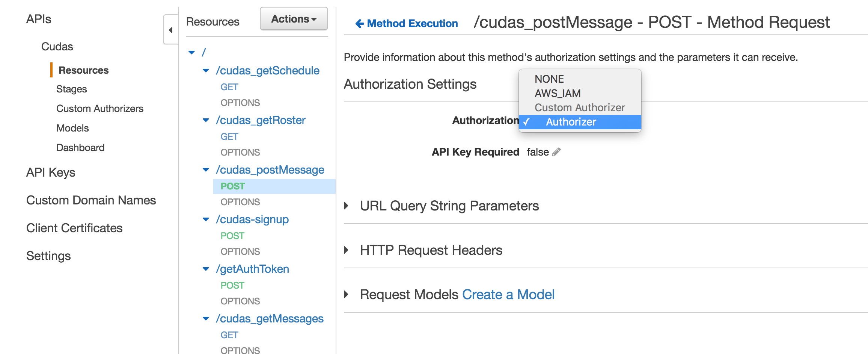Open the Actions dropdown button

coord(294,19)
